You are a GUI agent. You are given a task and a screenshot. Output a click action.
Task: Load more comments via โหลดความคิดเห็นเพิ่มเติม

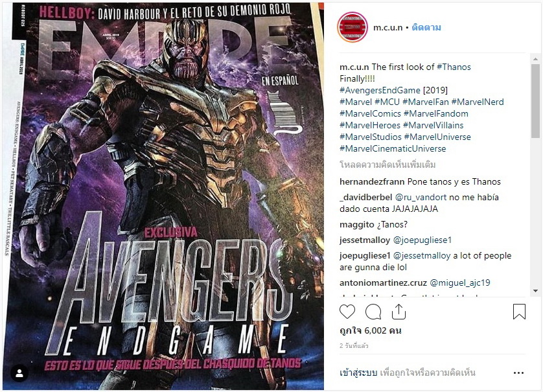click(387, 165)
